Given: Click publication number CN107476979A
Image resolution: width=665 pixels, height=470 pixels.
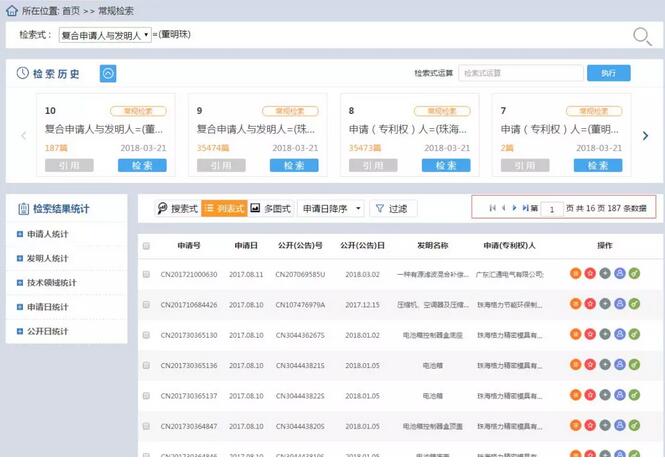Looking at the screenshot, I should click(x=300, y=305).
